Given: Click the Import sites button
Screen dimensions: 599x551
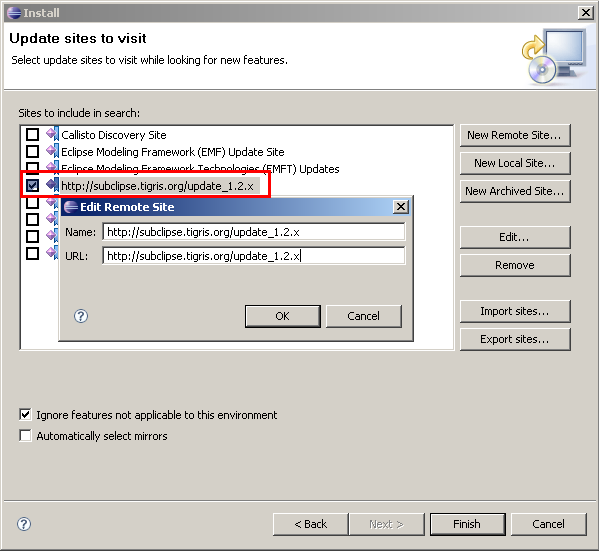Looking at the screenshot, I should click(515, 311).
